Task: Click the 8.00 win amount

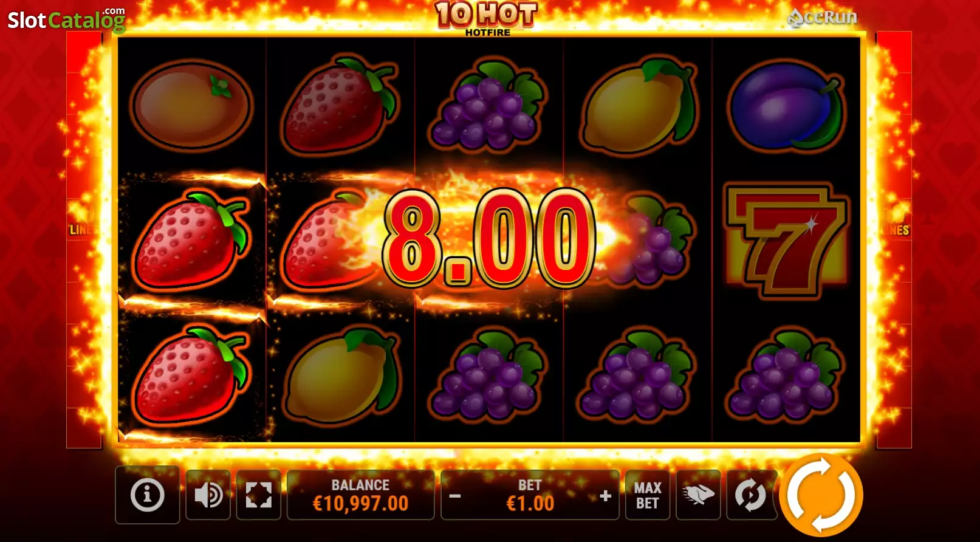Action: point(488,238)
